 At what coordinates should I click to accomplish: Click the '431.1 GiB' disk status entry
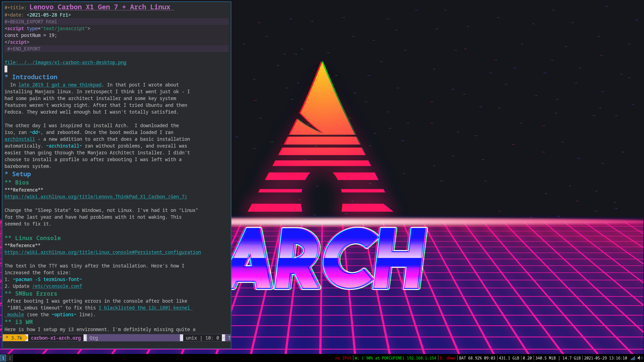509,358
